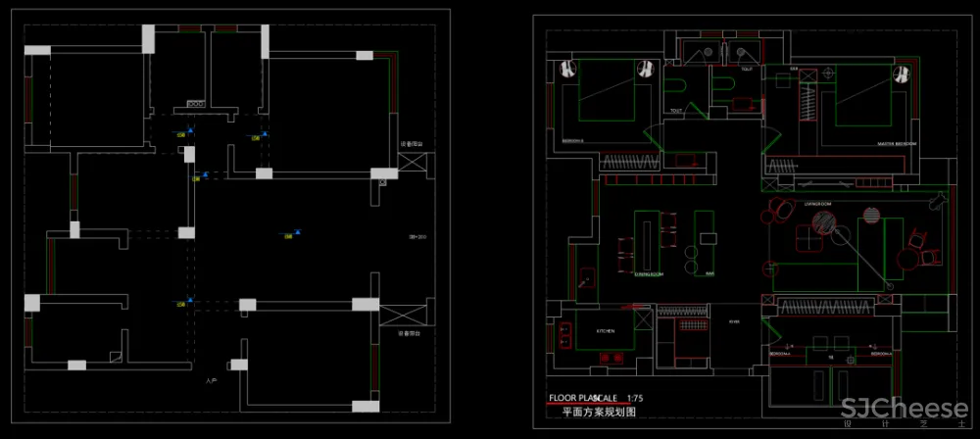This screenshot has height=439, width=980.
Task: Click the LIVINGROOM text label
Action: point(817,205)
